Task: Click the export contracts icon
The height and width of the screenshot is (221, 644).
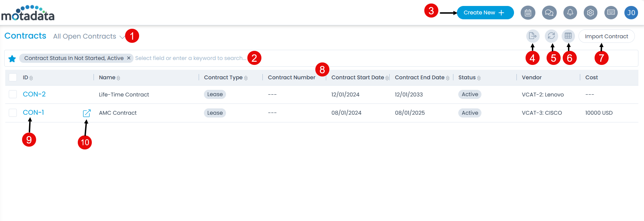Action: pyautogui.click(x=533, y=36)
